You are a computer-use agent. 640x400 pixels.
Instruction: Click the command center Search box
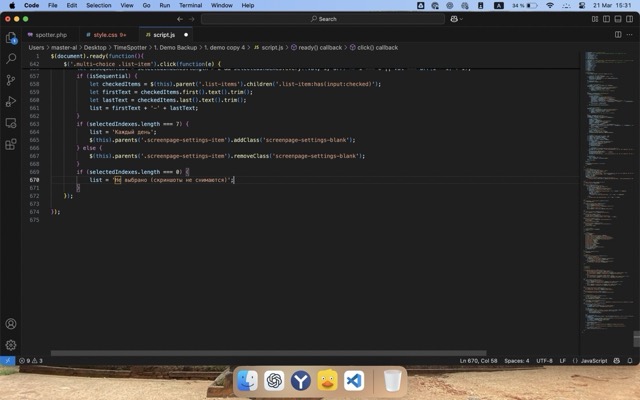(x=322, y=18)
